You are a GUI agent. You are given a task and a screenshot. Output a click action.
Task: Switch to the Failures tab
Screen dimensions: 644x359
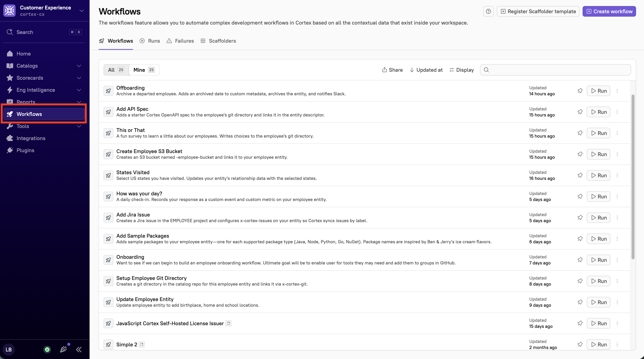point(180,41)
